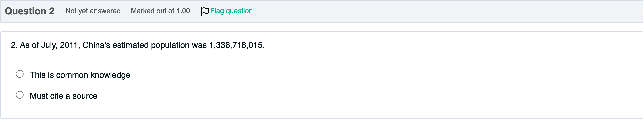This screenshot has height=128, width=644.
Task: Click the "Must cite a source" answer label
Action: pos(64,96)
